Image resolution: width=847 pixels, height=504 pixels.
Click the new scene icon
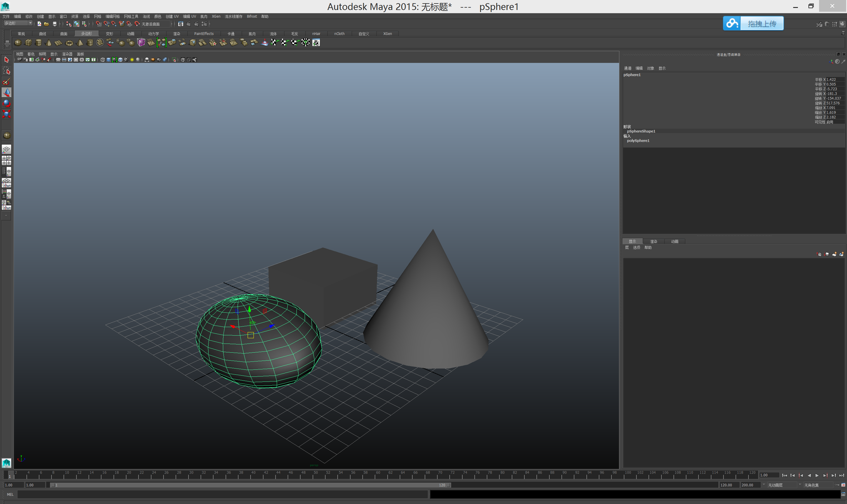point(39,24)
